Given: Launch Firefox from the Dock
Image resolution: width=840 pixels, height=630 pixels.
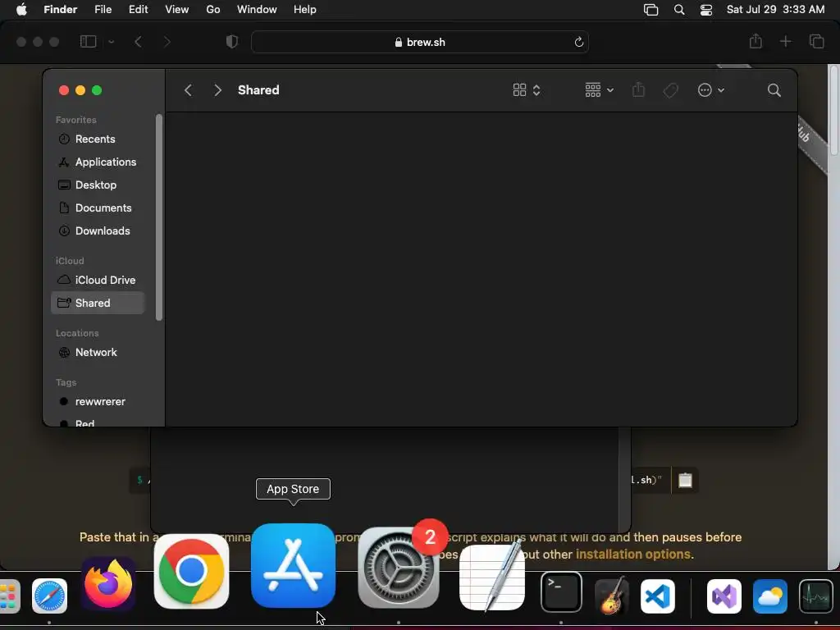Looking at the screenshot, I should coord(109,584).
